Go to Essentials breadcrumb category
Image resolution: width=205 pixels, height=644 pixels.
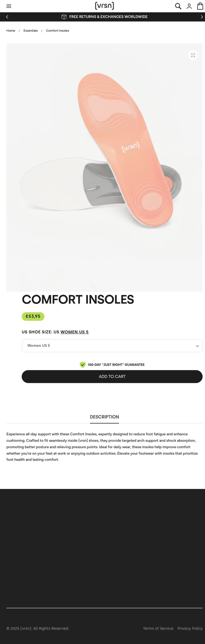coord(31,31)
